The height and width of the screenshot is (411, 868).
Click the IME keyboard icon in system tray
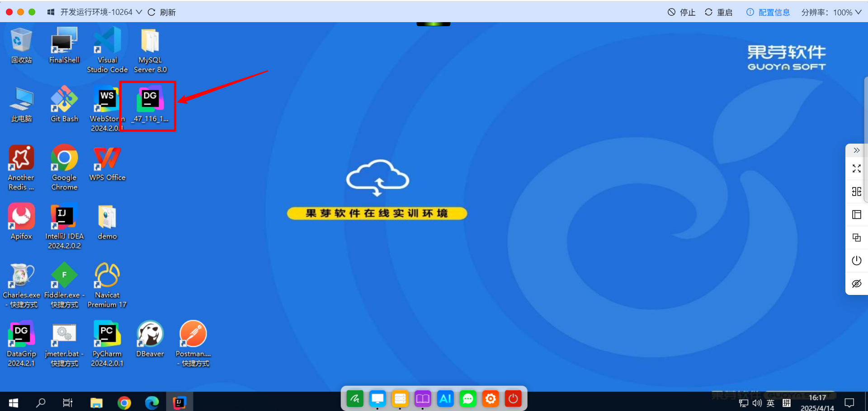pos(787,403)
